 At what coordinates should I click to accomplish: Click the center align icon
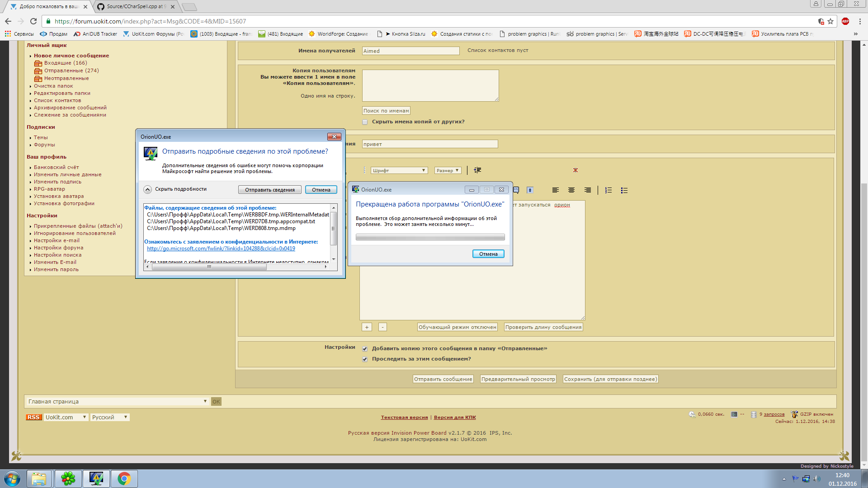pos(571,190)
